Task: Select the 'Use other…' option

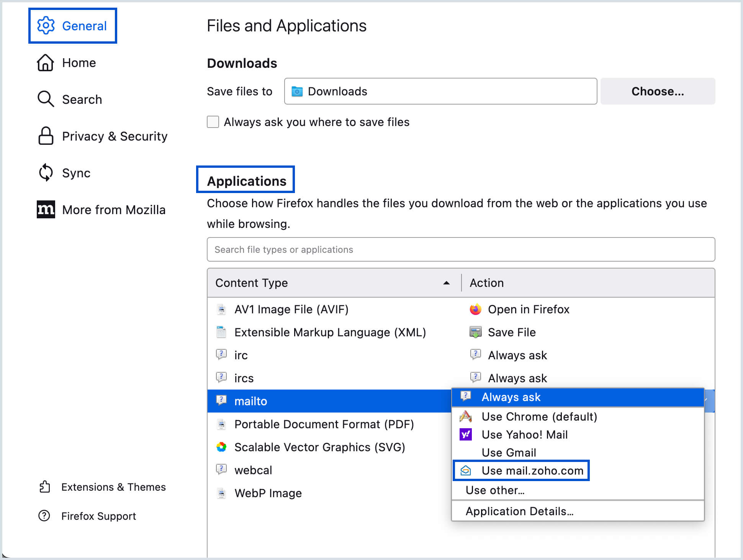Action: [x=495, y=490]
